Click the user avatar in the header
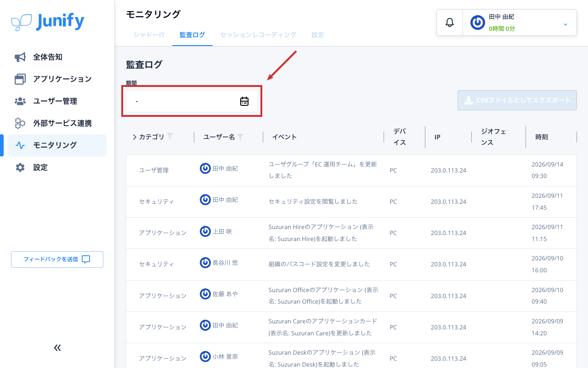The height and width of the screenshot is (368, 588). (x=478, y=23)
